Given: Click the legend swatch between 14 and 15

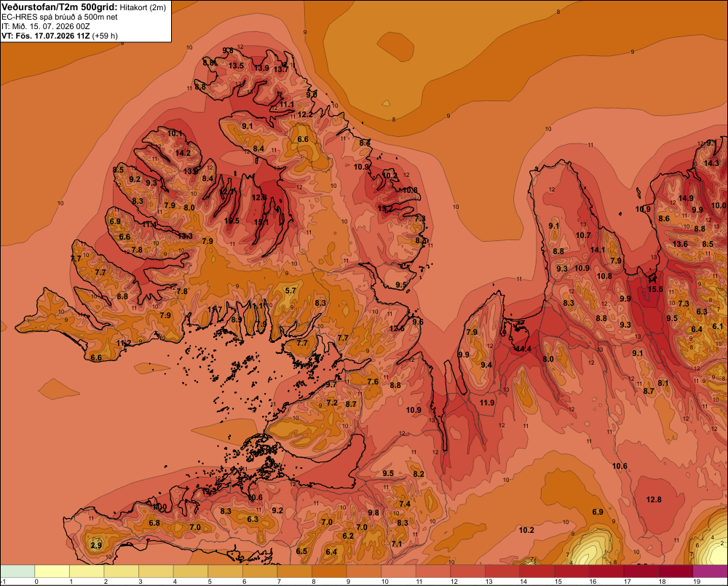Looking at the screenshot, I should pos(537,571).
